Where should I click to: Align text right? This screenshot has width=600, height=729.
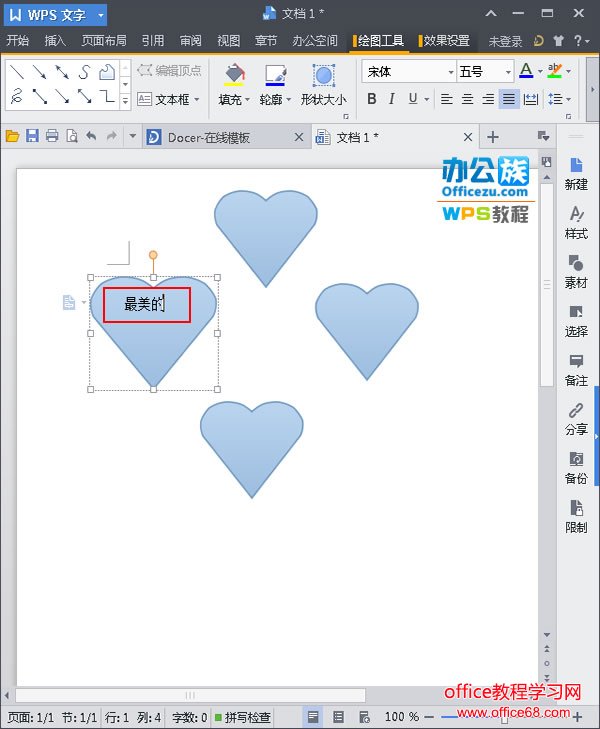tap(488, 99)
